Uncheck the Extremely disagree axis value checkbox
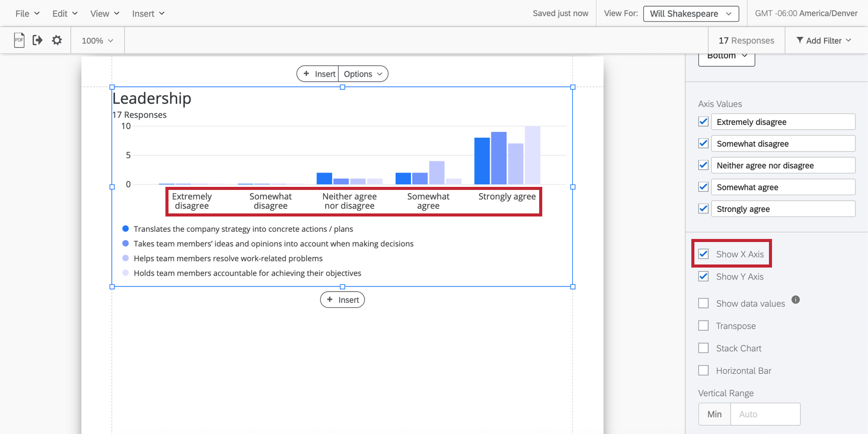The height and width of the screenshot is (434, 868). pos(704,122)
